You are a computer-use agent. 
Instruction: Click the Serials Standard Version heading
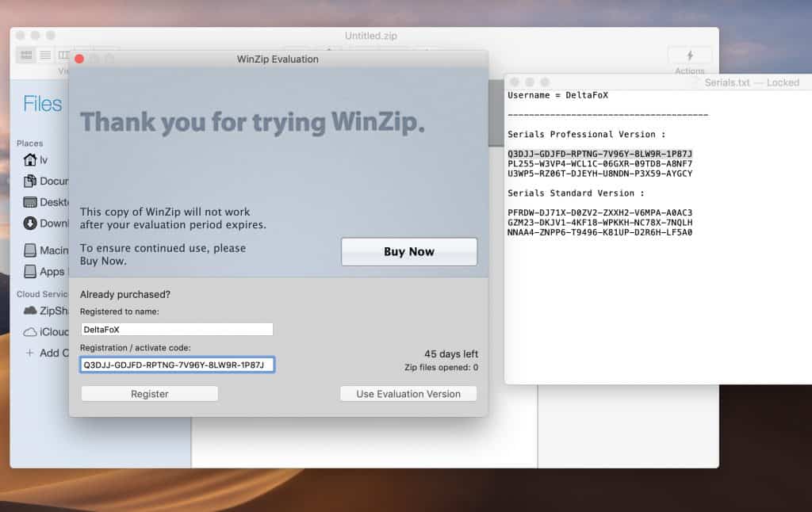click(x=576, y=193)
